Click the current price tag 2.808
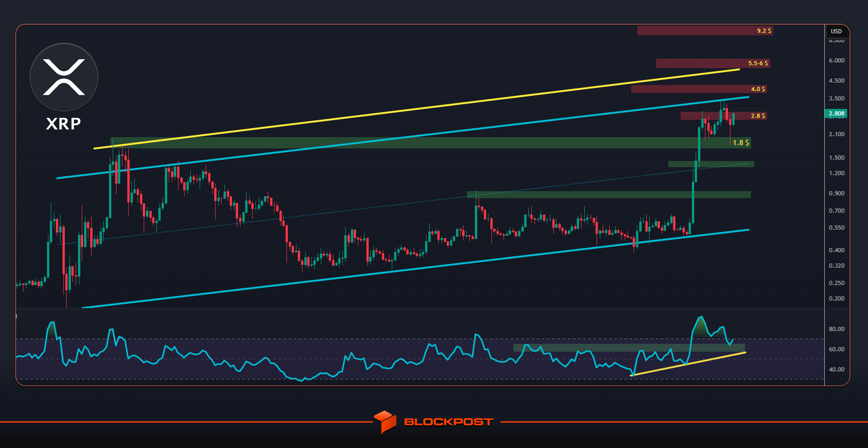Viewport: 868px width, 448px height. point(836,114)
